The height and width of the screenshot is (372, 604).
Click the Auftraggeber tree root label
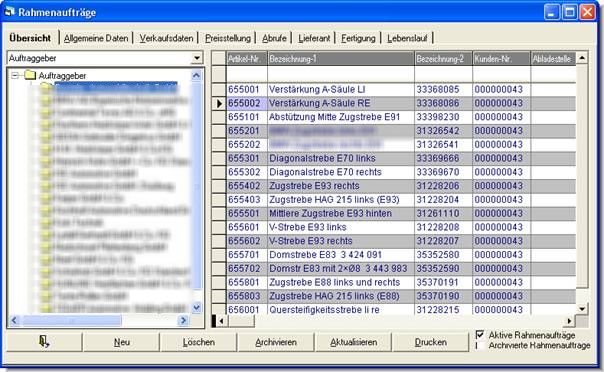coord(62,75)
